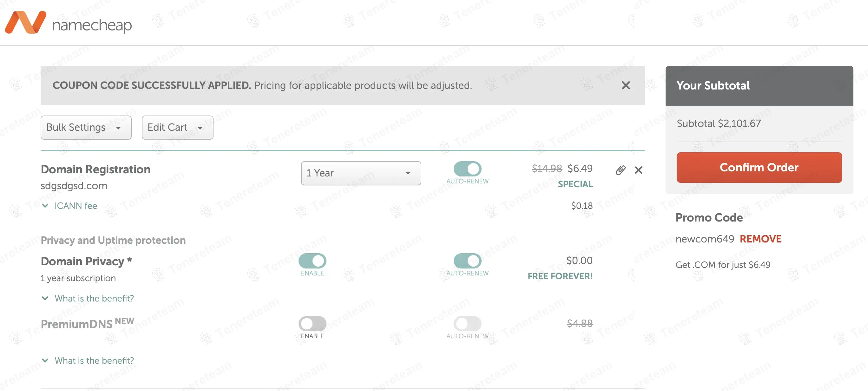868x391 pixels.
Task: Expand PremiumDNS 'What is the benefit?' chevron
Action: (x=45, y=361)
